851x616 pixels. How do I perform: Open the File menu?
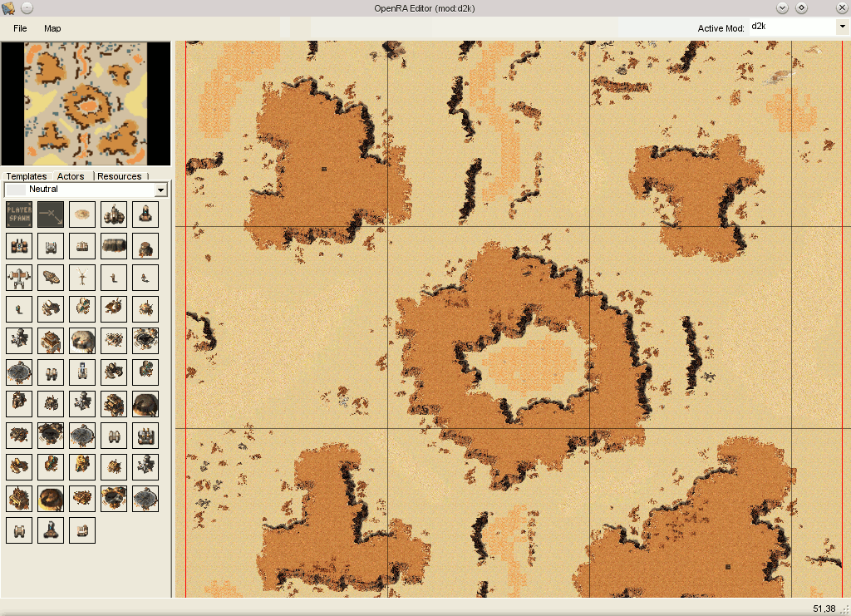pyautogui.click(x=20, y=28)
